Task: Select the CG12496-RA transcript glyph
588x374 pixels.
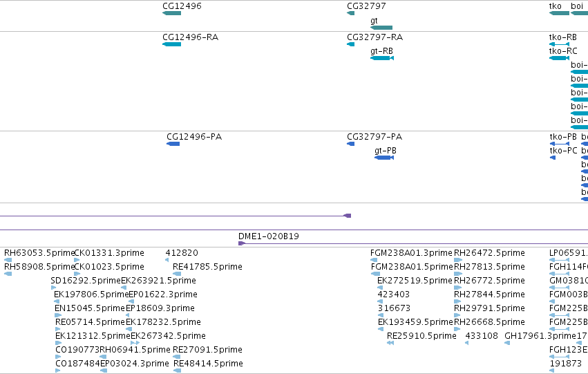Action: coord(172,44)
